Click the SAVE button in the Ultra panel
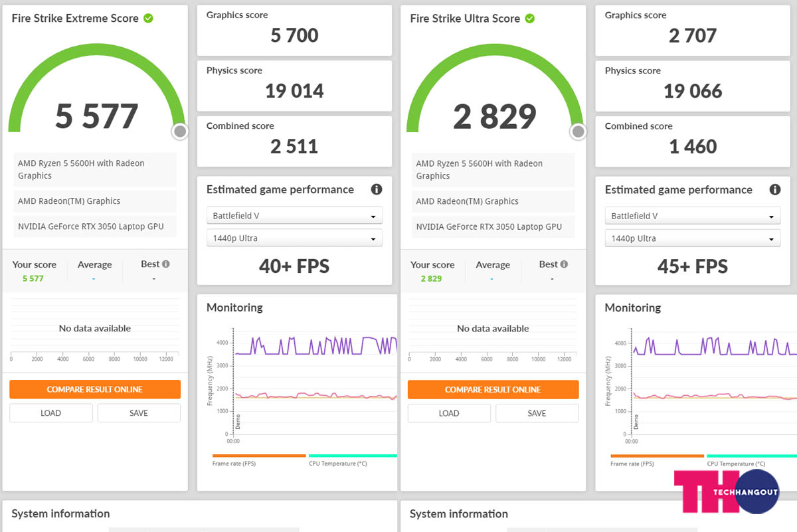The height and width of the screenshot is (532, 797). point(537,413)
